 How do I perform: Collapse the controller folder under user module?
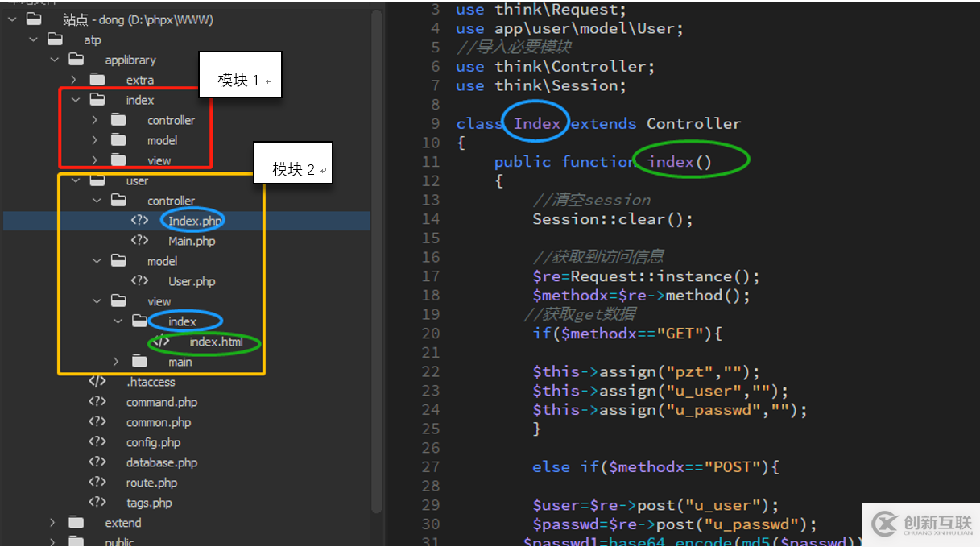pos(96,201)
